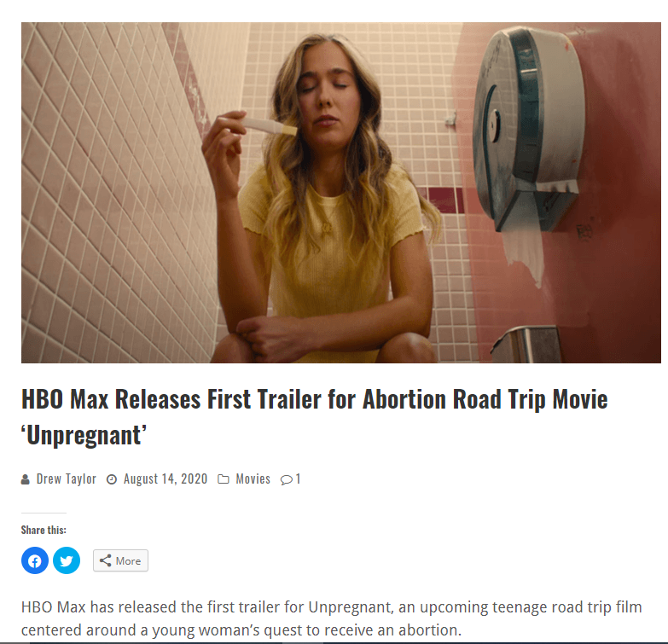This screenshot has height=644, width=668.
Task: Click the clock icon beside the date
Action: click(x=112, y=479)
